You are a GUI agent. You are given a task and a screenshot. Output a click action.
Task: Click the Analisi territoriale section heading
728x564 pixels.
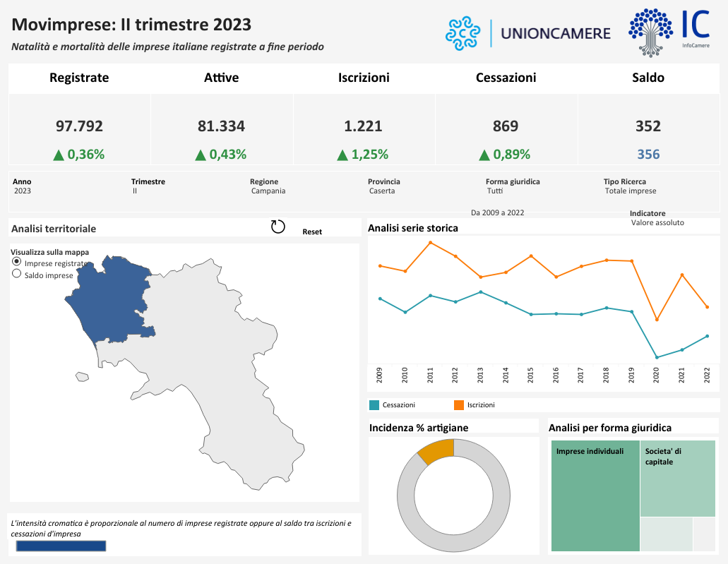point(54,229)
